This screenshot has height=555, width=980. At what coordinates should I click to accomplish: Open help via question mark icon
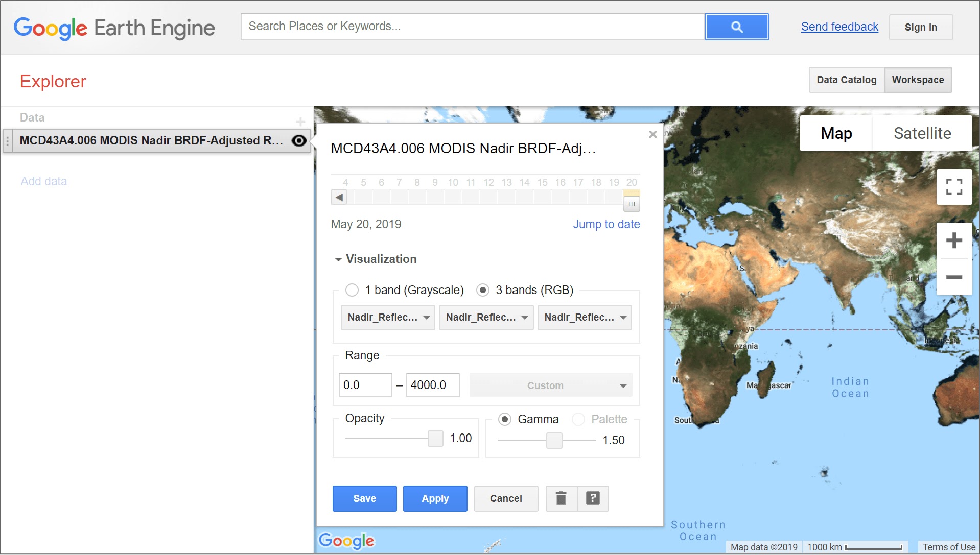pyautogui.click(x=593, y=498)
